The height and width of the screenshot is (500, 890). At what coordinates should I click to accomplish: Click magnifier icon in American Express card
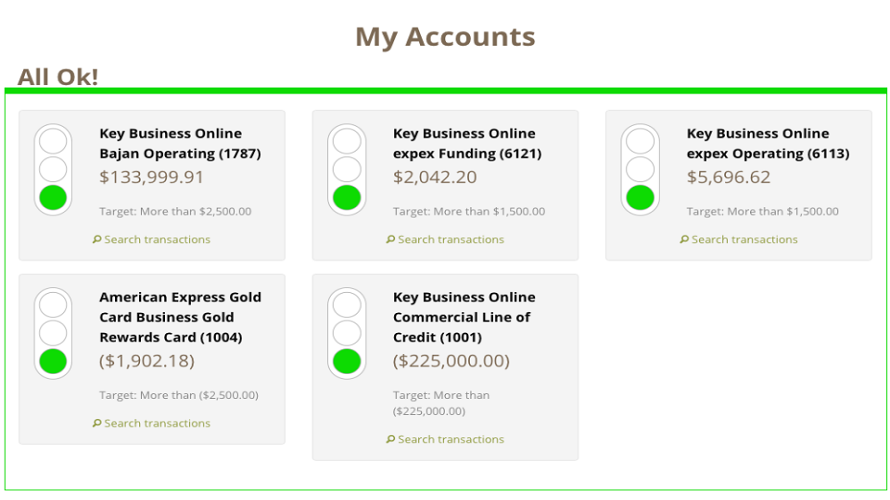pyautogui.click(x=97, y=424)
